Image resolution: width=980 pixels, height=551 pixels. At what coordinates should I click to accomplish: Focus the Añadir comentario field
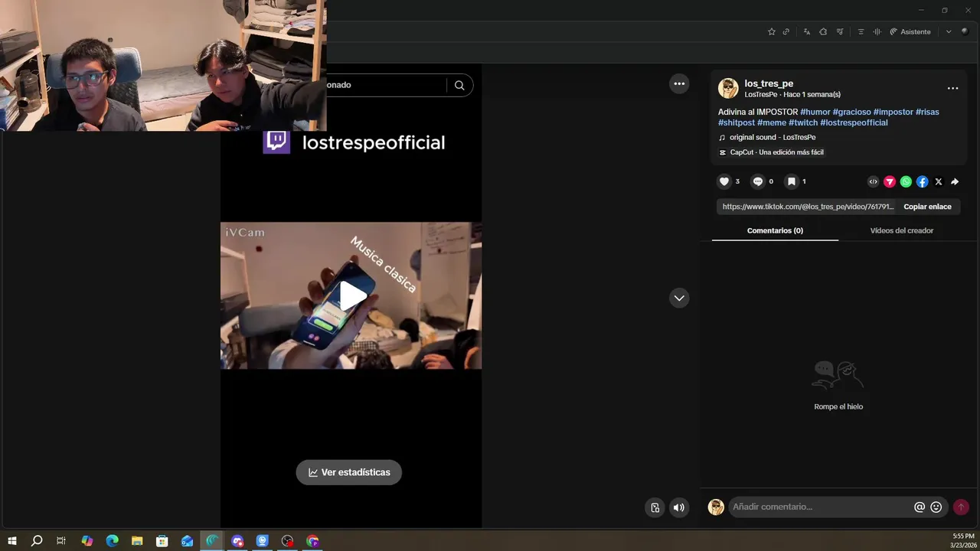pos(821,507)
